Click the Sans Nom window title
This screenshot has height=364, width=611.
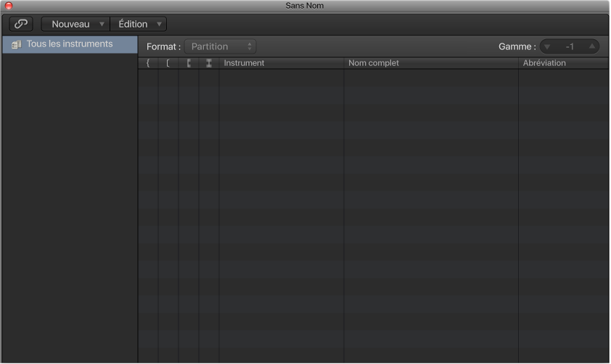305,6
